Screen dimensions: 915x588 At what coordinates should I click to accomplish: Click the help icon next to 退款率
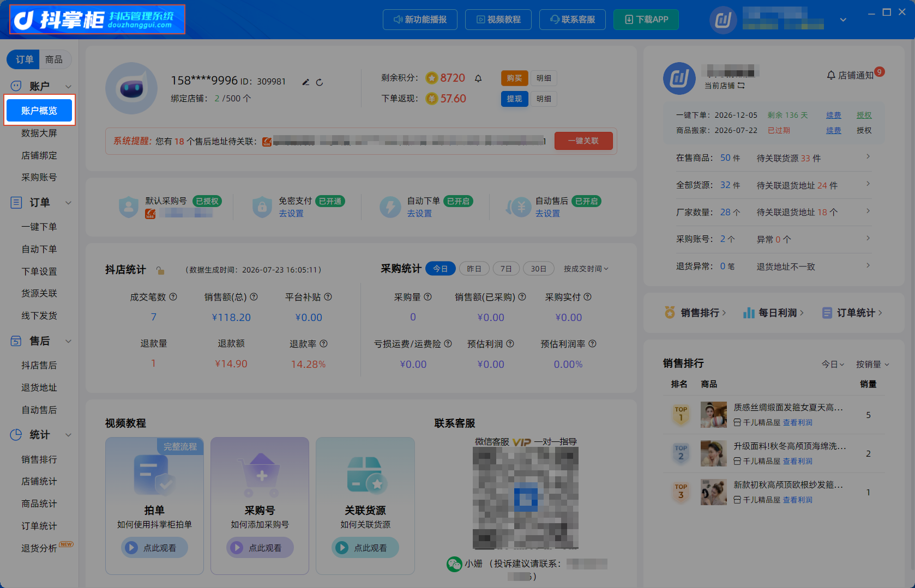pyautogui.click(x=324, y=344)
